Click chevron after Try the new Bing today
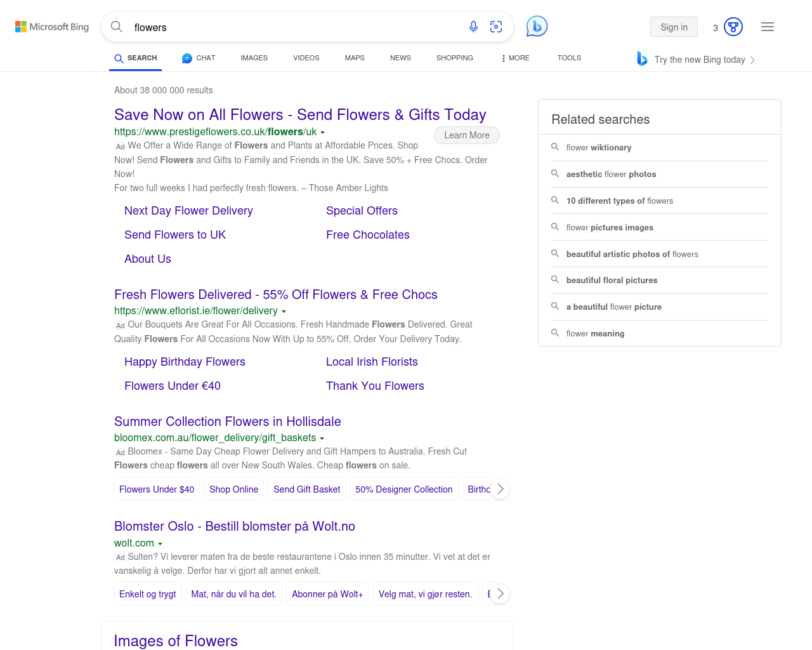Image resolution: width=812 pixels, height=650 pixels. tap(752, 60)
